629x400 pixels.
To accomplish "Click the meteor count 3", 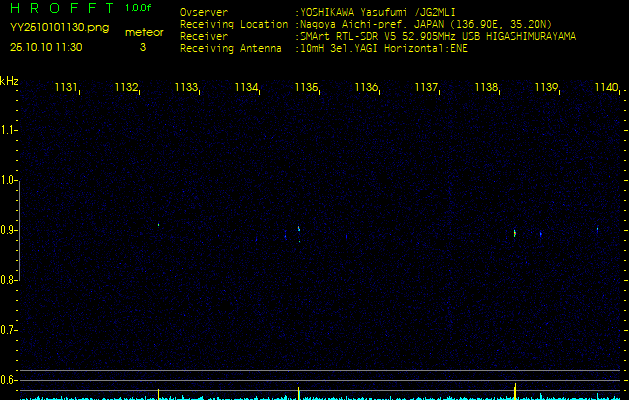I will coord(143,47).
